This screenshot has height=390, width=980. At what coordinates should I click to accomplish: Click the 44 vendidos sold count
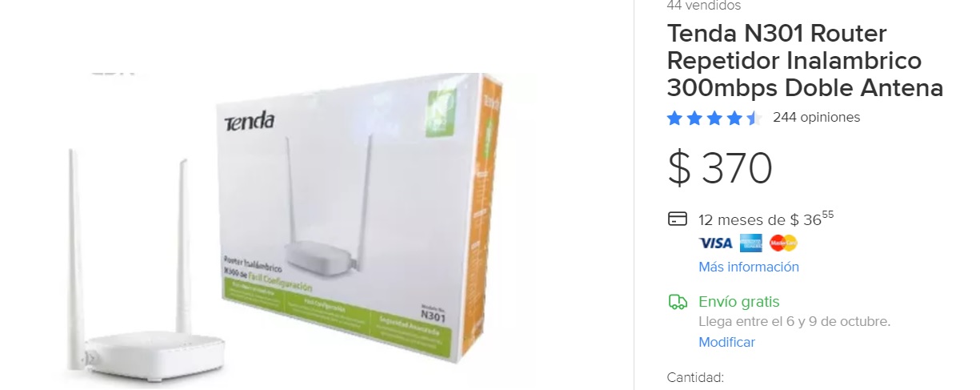[704, 6]
